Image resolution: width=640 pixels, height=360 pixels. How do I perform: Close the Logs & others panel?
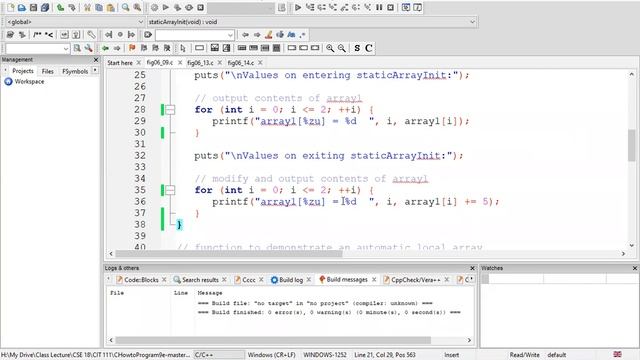click(472, 268)
